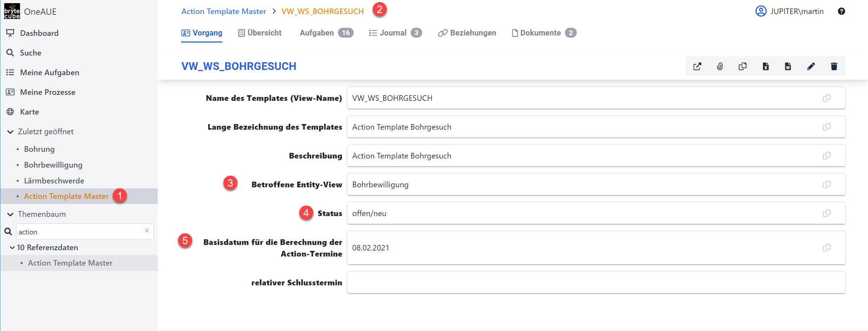Open the JUPITER\martin user menu

(x=789, y=11)
